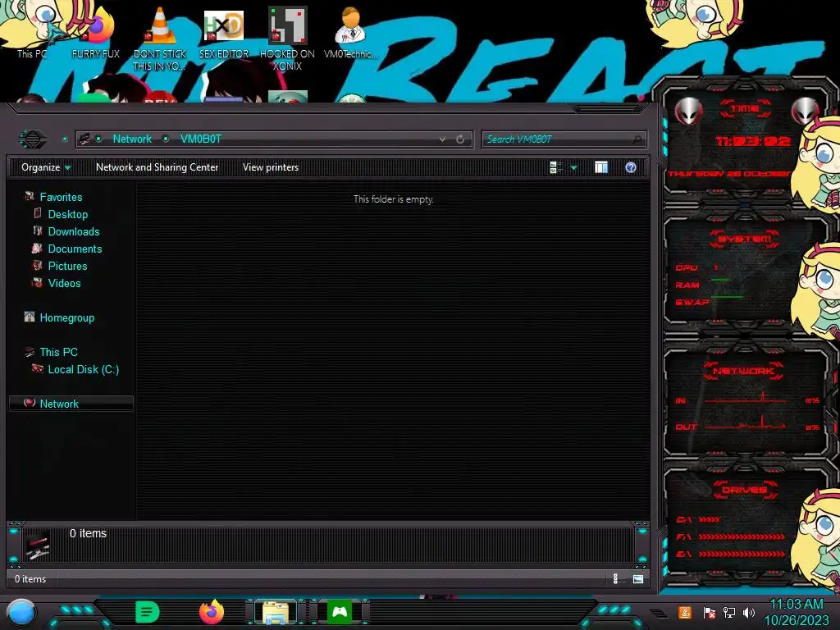Switch to details view in status bar

click(617, 578)
